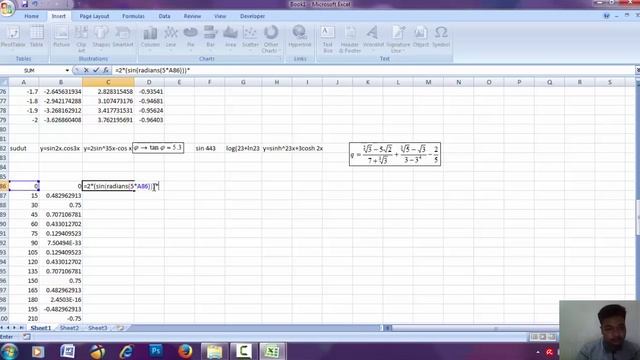Select row header 87
Image resolution: width=640 pixels, height=360 pixels.
(x=4, y=196)
